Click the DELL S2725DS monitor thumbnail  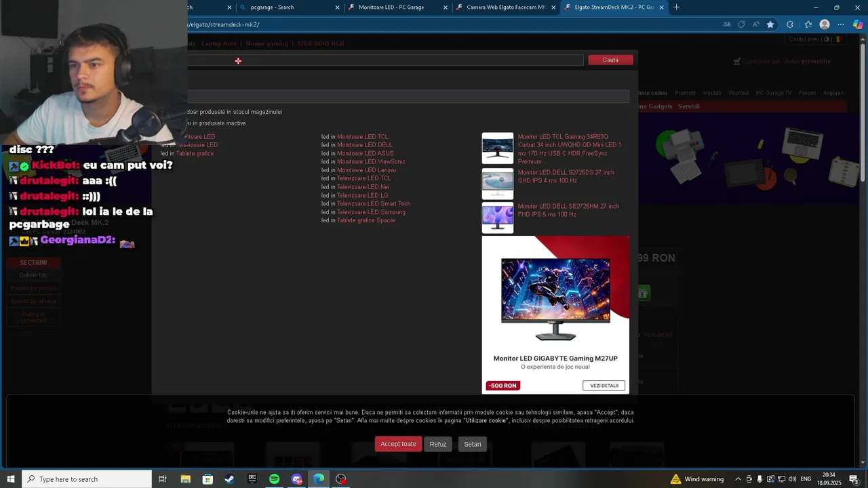point(498,184)
